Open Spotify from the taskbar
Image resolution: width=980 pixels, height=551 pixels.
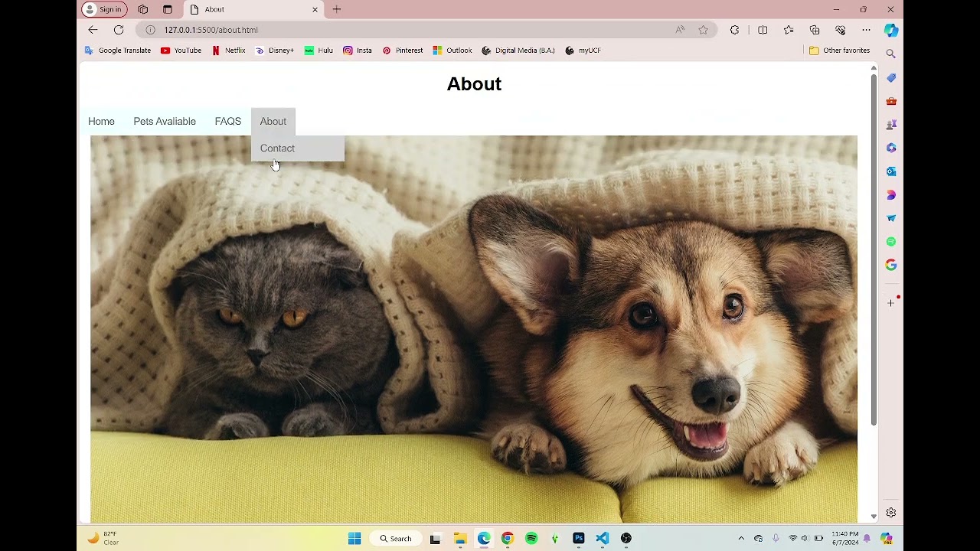531,539
